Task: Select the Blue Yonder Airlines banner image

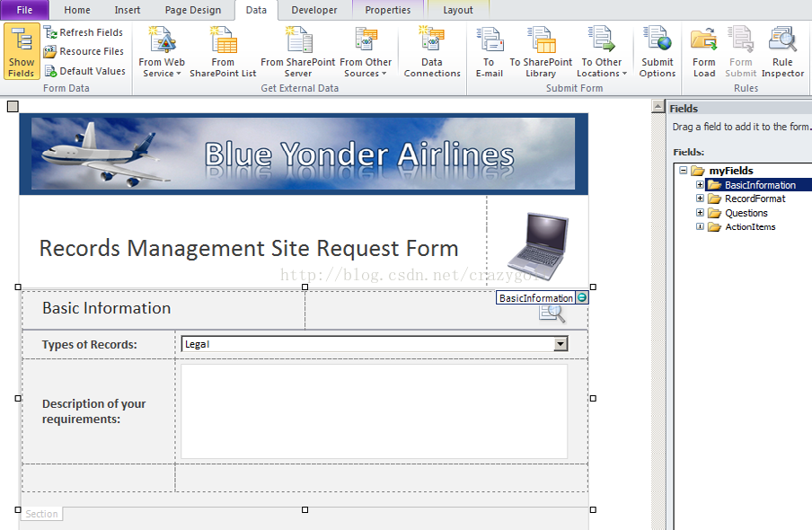Action: pos(303,154)
